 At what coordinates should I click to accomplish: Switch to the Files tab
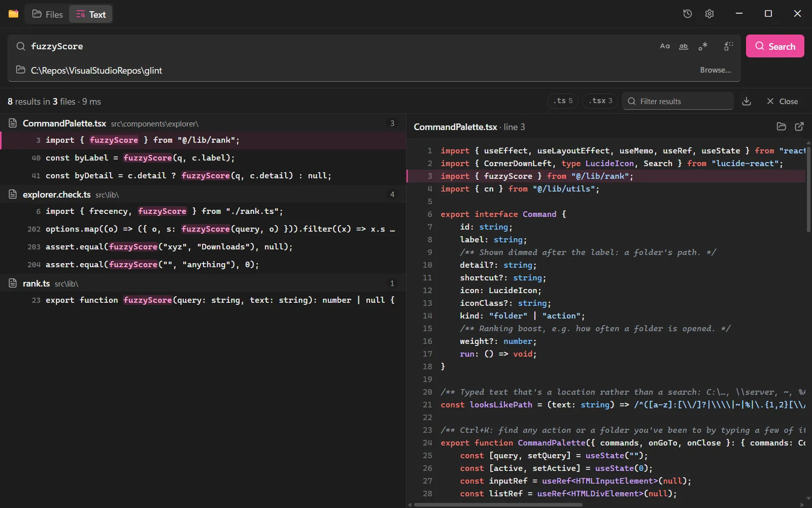[48, 14]
